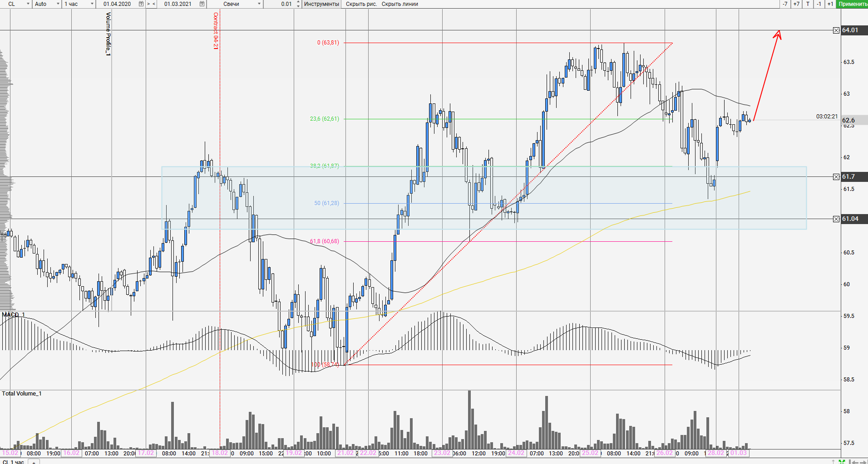Remove the 61.7 price level line

coord(836,177)
